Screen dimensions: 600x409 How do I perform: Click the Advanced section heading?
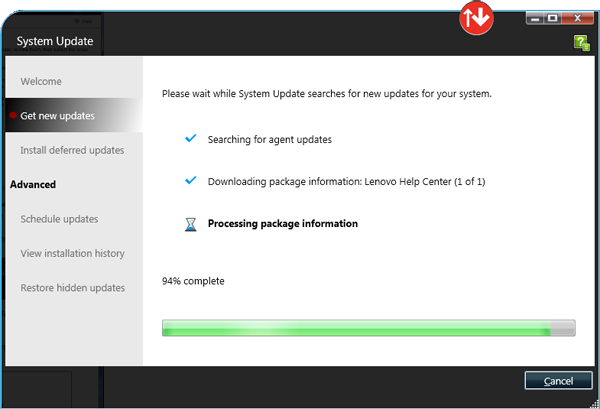(33, 184)
